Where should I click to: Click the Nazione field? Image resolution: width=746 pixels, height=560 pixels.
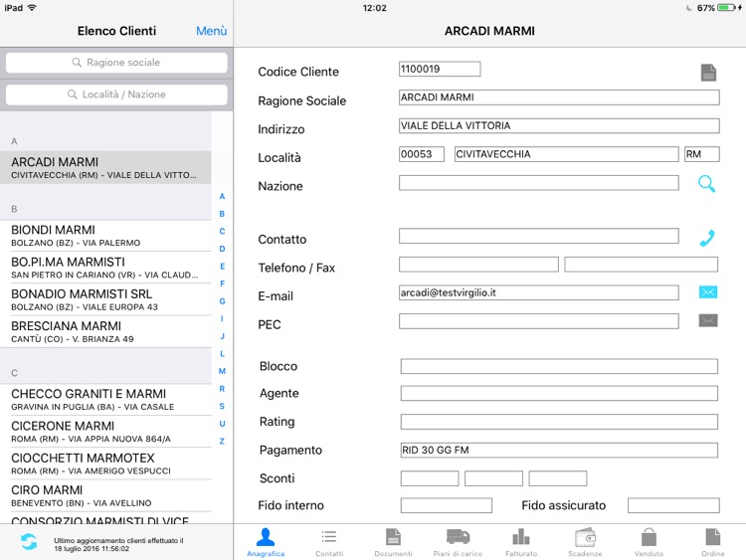pos(538,183)
